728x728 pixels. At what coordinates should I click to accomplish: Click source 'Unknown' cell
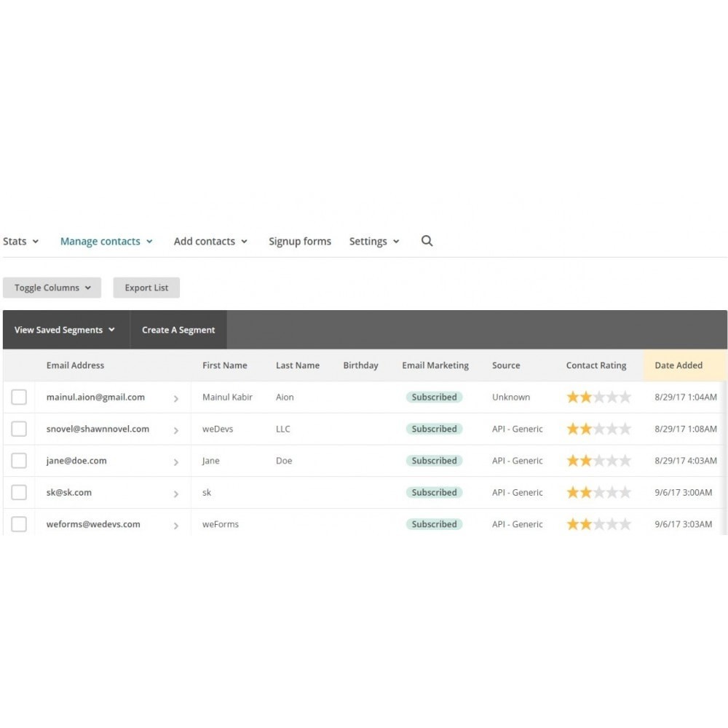(511, 397)
